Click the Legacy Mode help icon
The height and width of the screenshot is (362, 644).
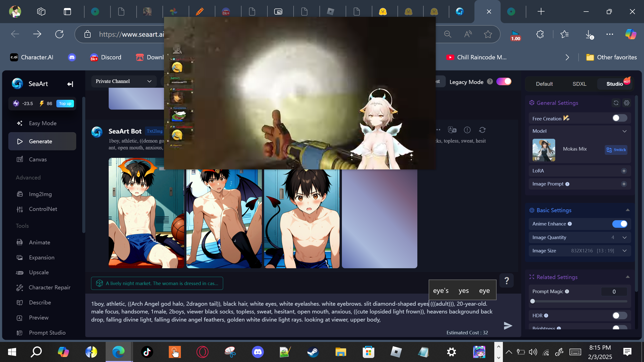(x=490, y=81)
